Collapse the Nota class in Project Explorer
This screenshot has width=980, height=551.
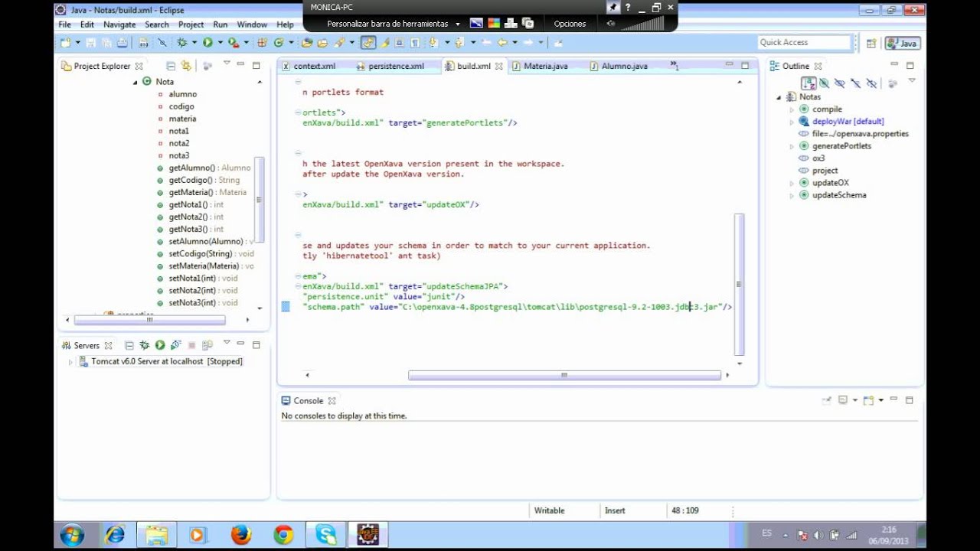point(136,82)
